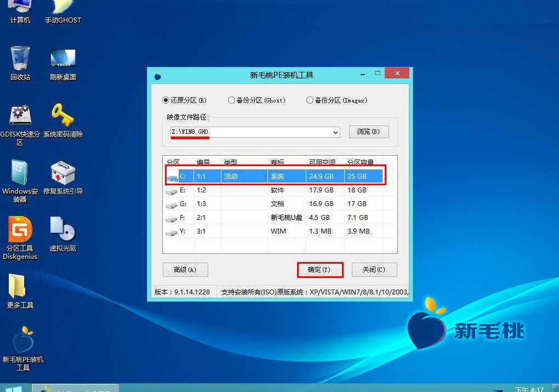Expand the image file path dropdown
559x392 pixels.
335,132
